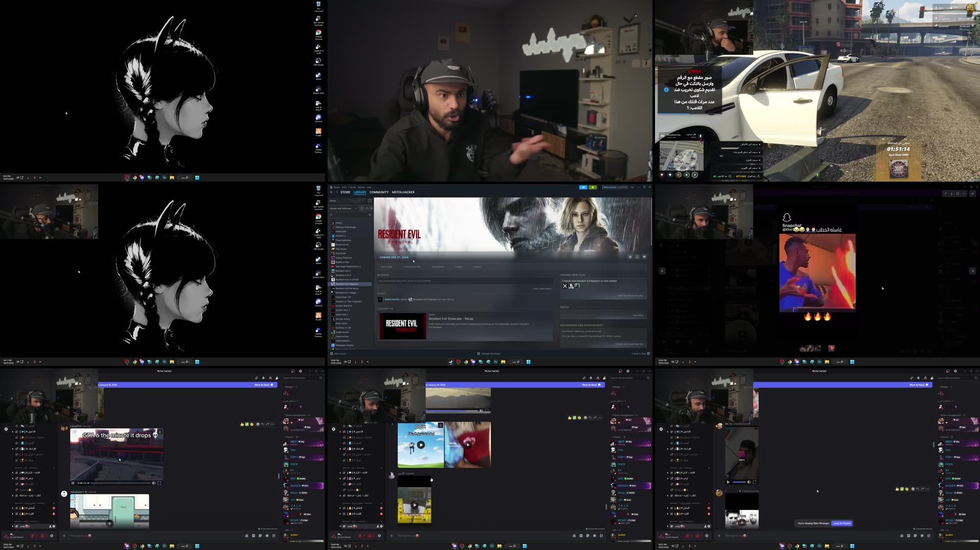The height and width of the screenshot is (550, 980).
Task: Mute your microphone in Discord voice controls
Action: pos(33,536)
